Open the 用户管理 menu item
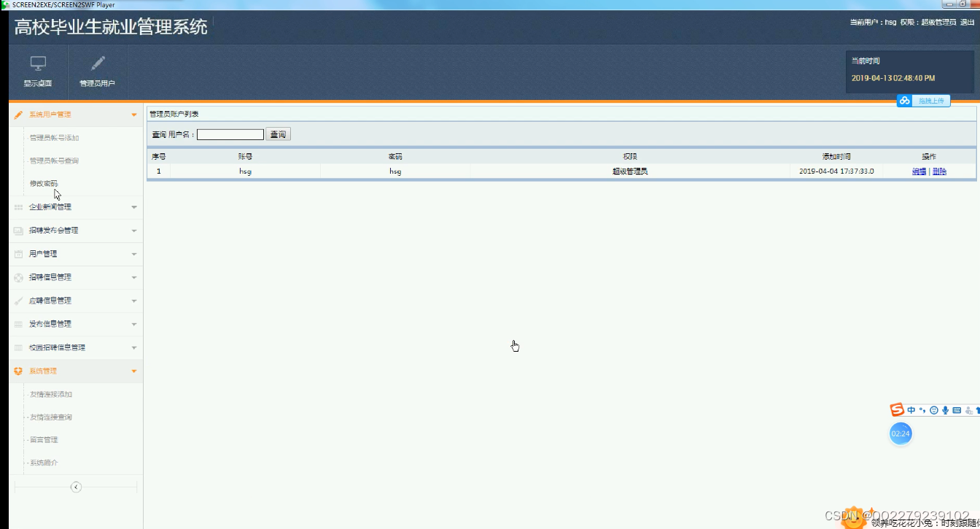Image resolution: width=980 pixels, height=529 pixels. 44,253
